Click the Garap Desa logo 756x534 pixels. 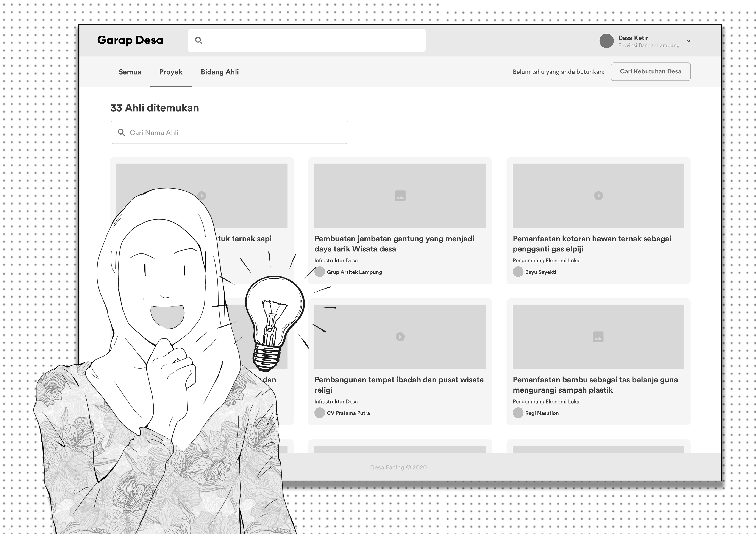[130, 40]
